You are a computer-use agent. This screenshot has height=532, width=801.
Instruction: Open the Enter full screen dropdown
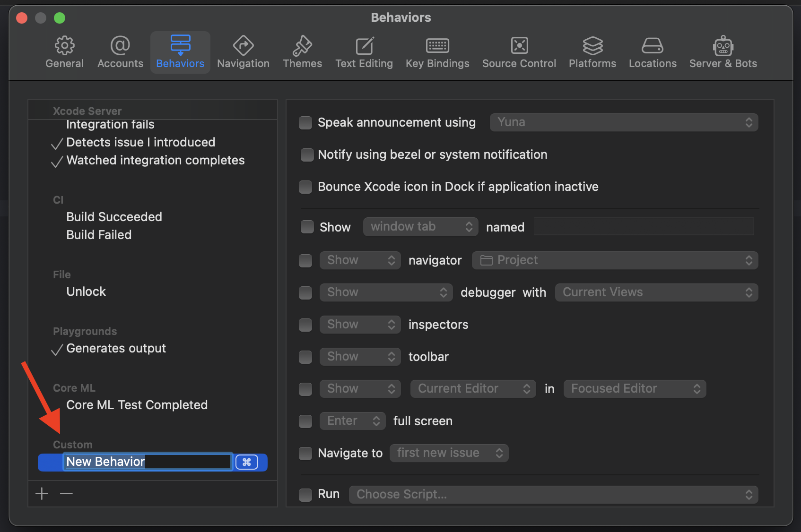pyautogui.click(x=352, y=421)
